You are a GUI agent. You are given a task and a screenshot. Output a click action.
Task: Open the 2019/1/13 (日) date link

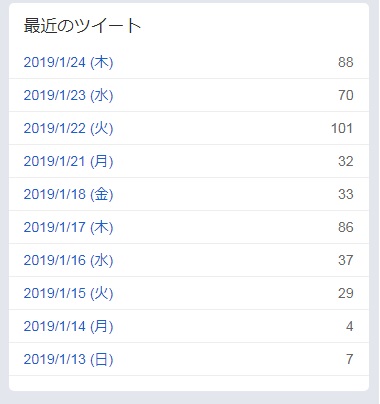coord(68,359)
